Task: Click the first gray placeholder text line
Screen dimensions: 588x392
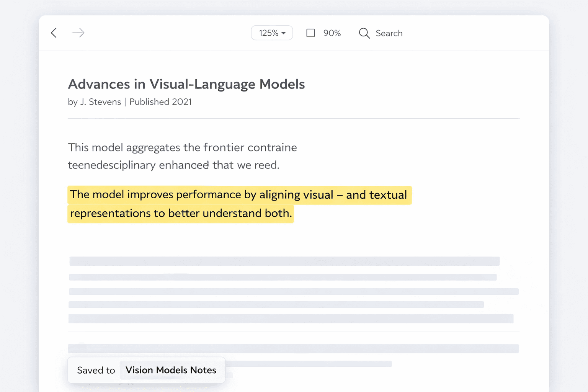Action: (x=284, y=261)
